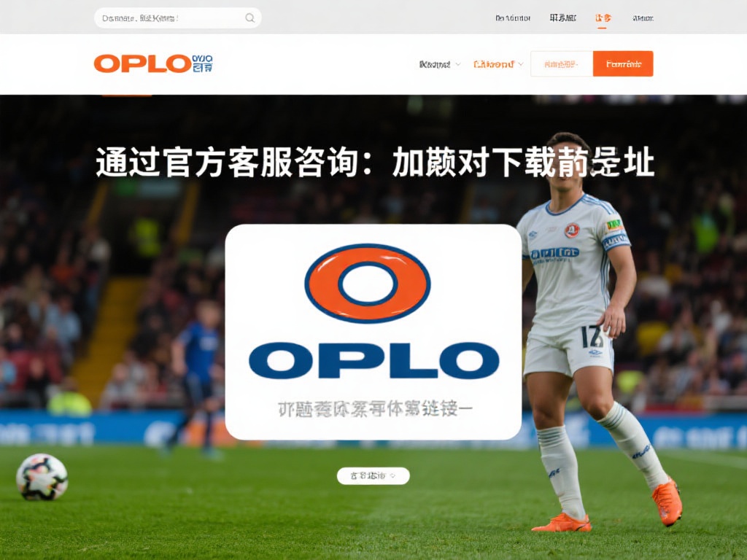Click the white input box beside the orange button
Screen dimensions: 747x560
click(562, 64)
